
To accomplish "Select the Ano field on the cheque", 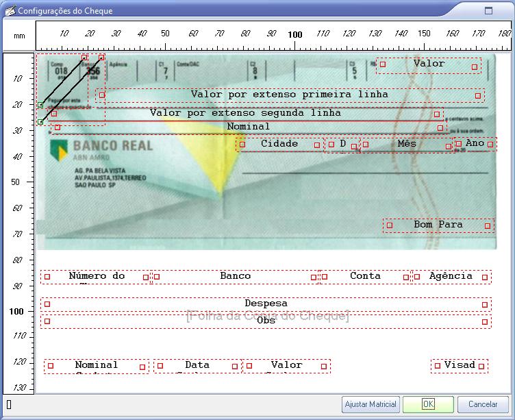I will coord(475,143).
